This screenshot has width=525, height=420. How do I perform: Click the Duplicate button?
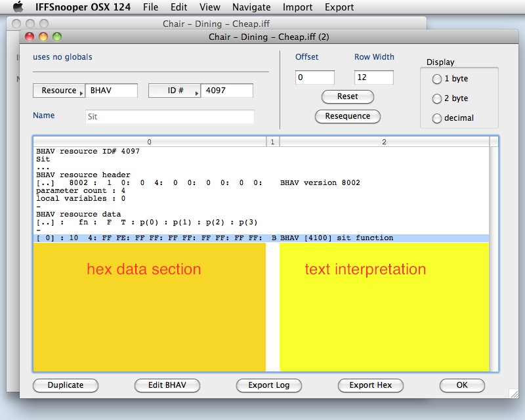tap(66, 385)
